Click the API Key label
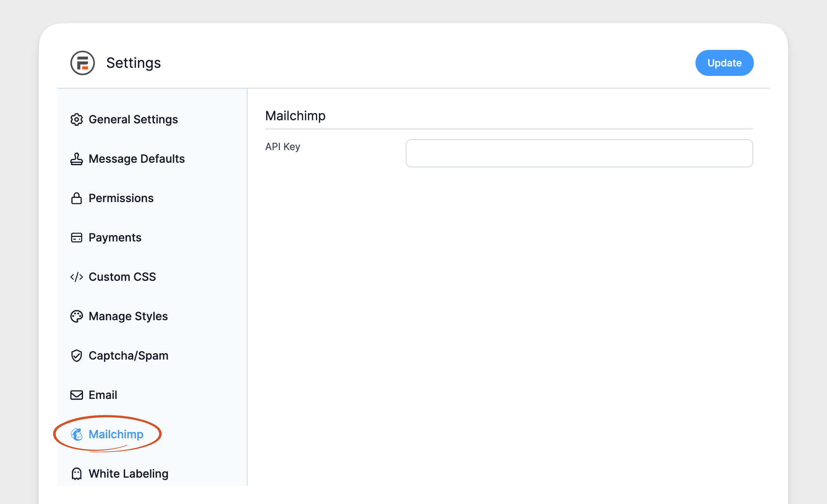 click(x=283, y=147)
